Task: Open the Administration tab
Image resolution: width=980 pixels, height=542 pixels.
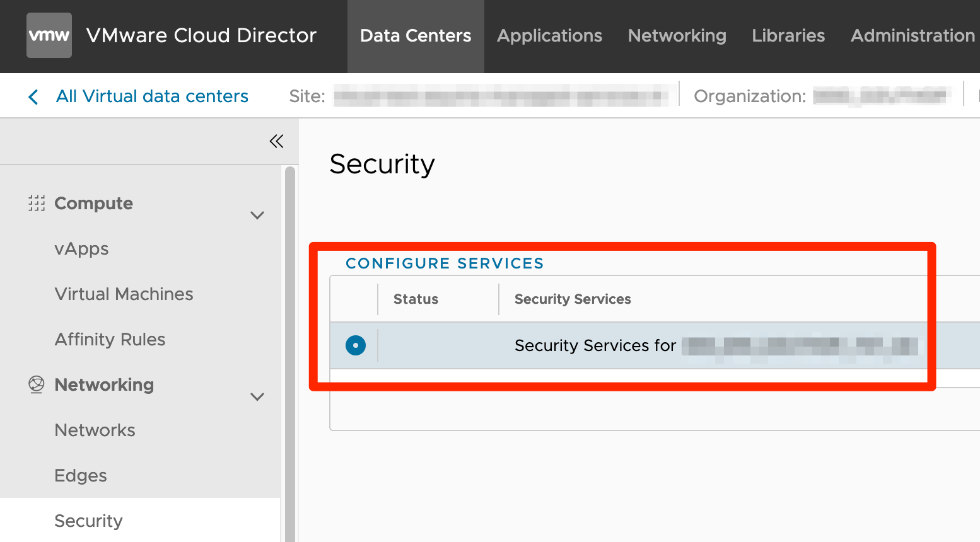Action: click(x=913, y=36)
